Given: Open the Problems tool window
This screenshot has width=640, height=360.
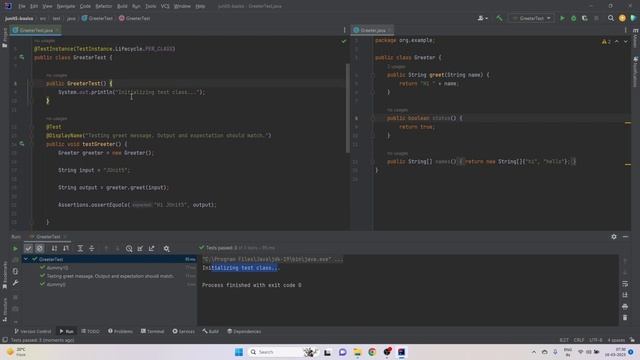Looking at the screenshot, I should click(120, 331).
